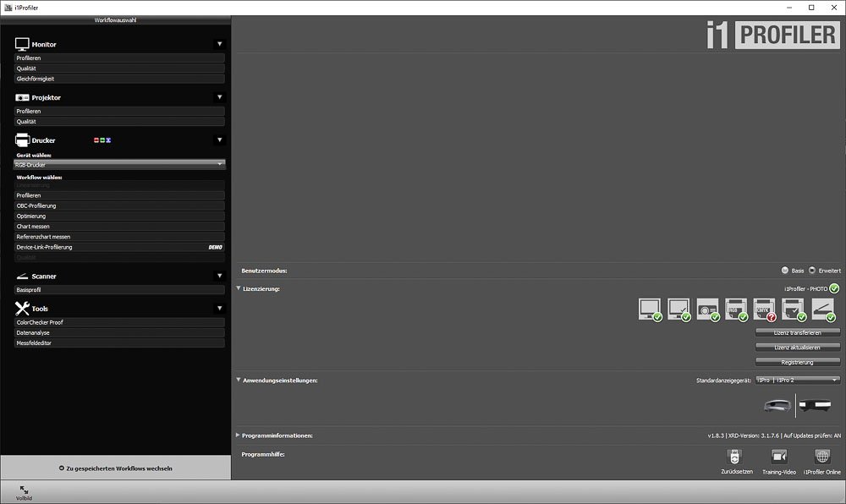Open Chart messen workflow
Image resolution: width=846 pixels, height=504 pixels.
click(x=119, y=226)
